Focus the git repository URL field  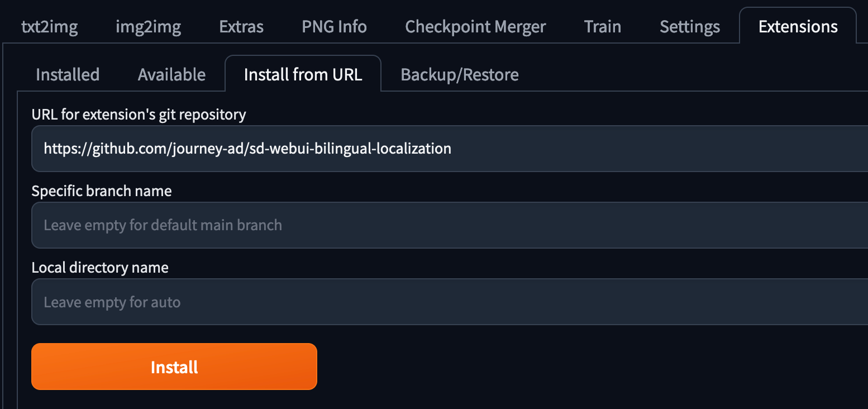tap(447, 149)
